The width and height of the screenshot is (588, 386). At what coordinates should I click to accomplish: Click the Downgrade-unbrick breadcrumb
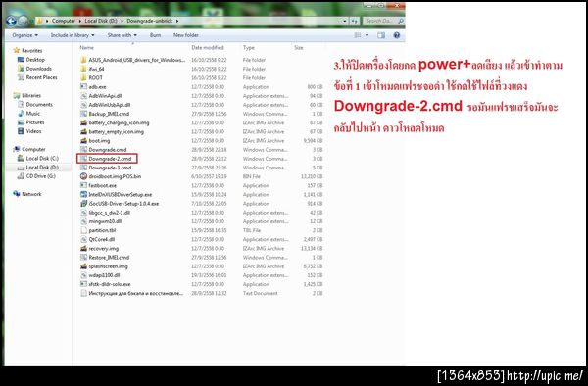150,21
